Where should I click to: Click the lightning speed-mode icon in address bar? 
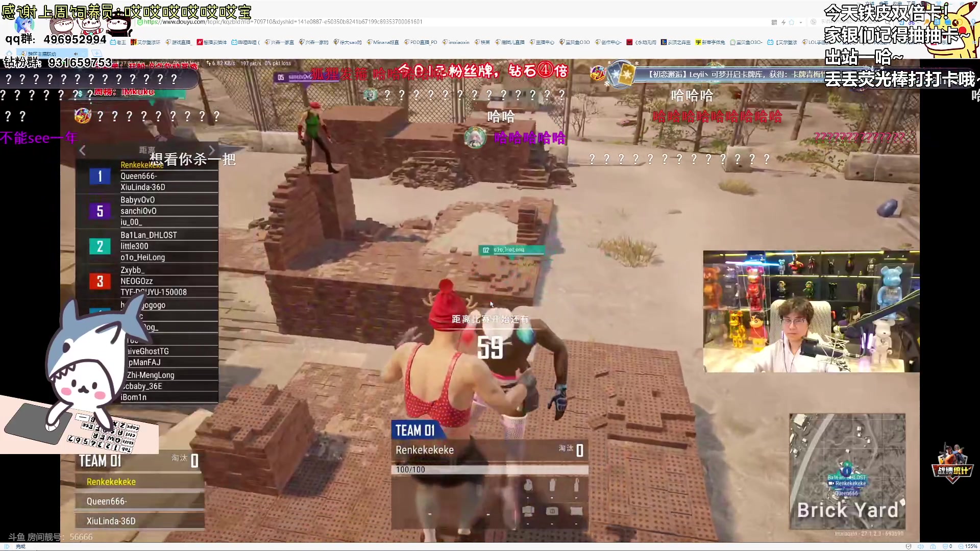coord(783,22)
